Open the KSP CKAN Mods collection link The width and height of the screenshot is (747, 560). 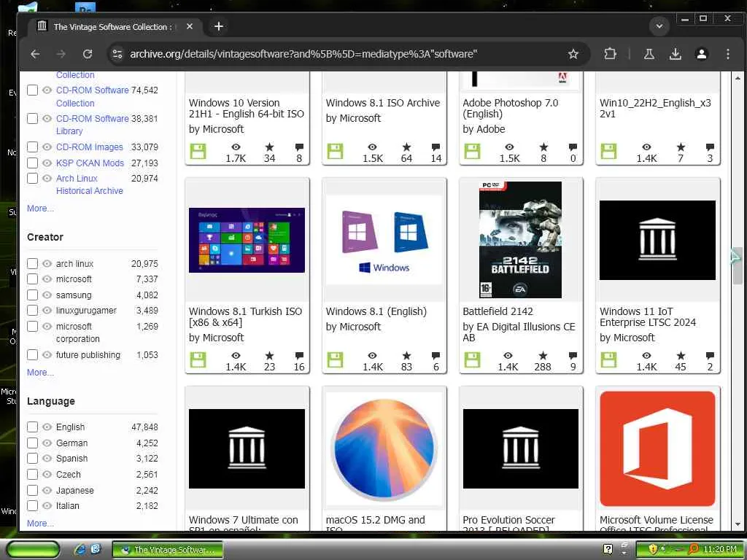[90, 163]
